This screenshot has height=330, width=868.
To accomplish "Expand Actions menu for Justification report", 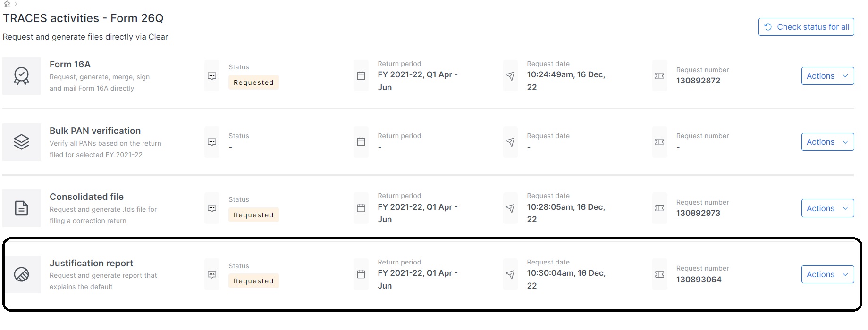I will point(827,274).
